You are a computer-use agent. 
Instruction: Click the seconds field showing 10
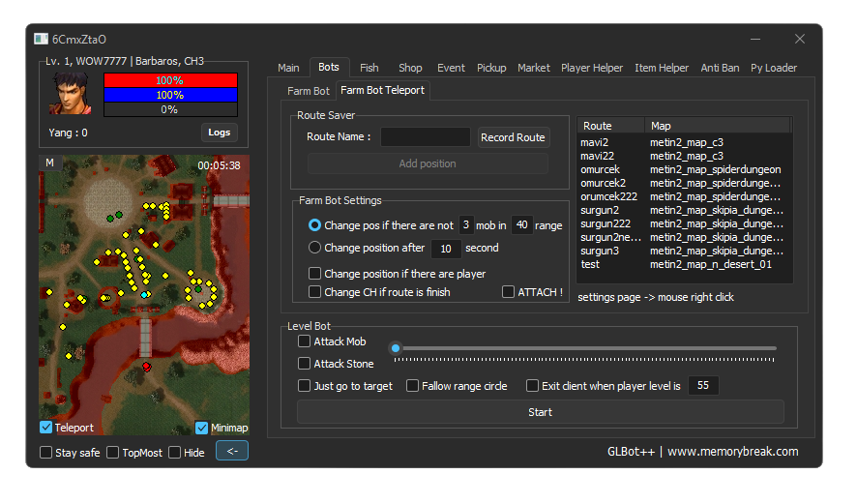(x=446, y=249)
